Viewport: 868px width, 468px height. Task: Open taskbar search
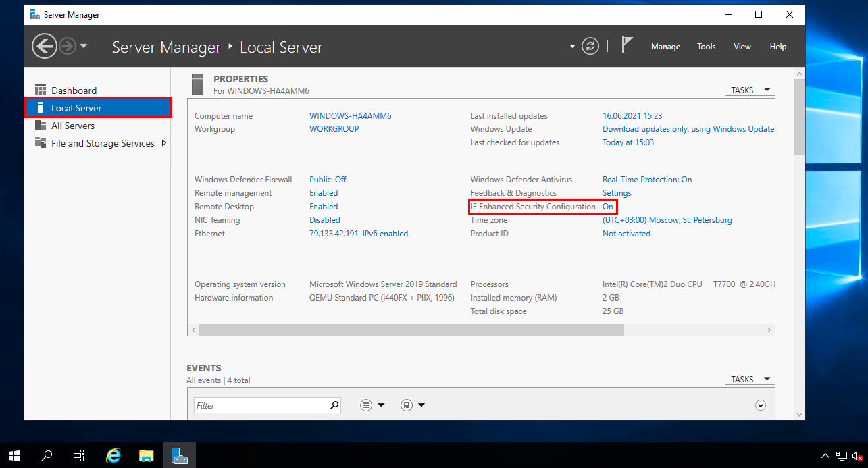(47, 456)
